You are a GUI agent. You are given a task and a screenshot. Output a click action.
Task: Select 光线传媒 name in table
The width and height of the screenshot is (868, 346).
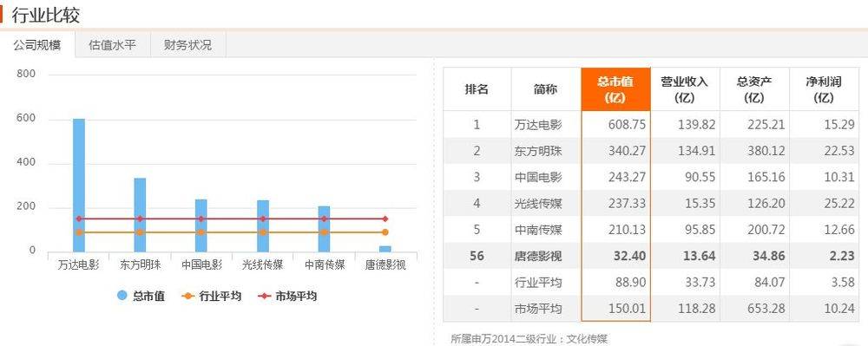click(537, 204)
